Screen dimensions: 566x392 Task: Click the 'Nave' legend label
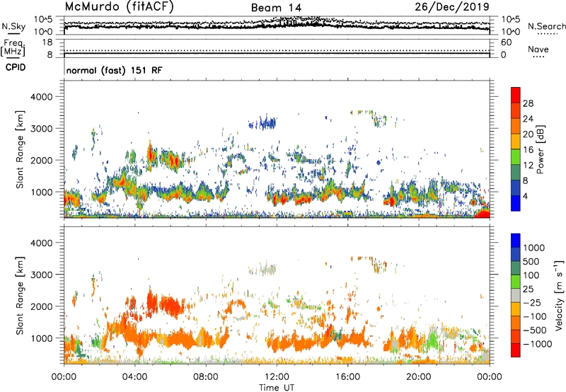[538, 50]
